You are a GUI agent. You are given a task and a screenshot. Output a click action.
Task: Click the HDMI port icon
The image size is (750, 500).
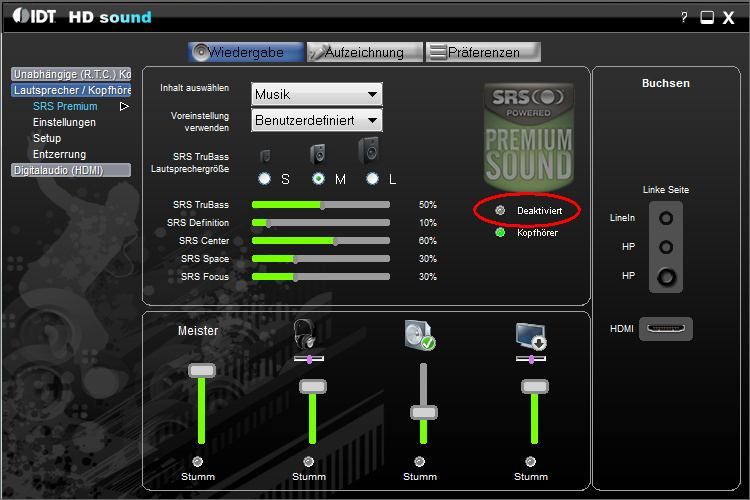(666, 329)
